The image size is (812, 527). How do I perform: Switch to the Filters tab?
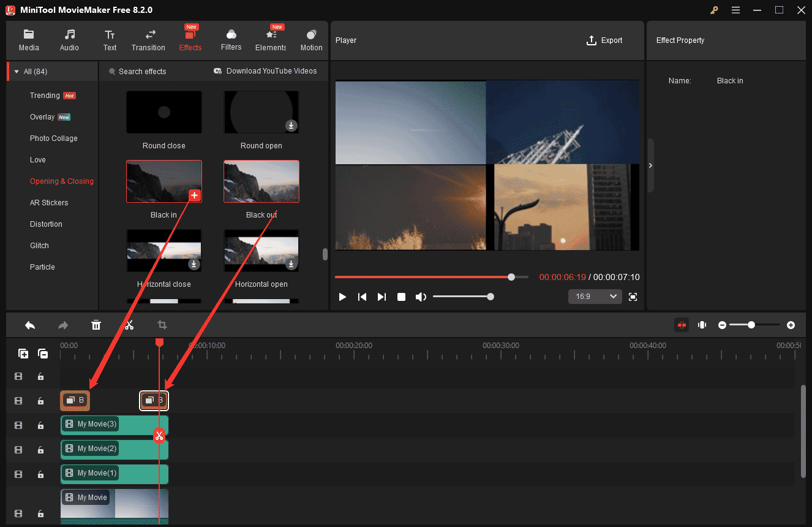tap(231, 40)
